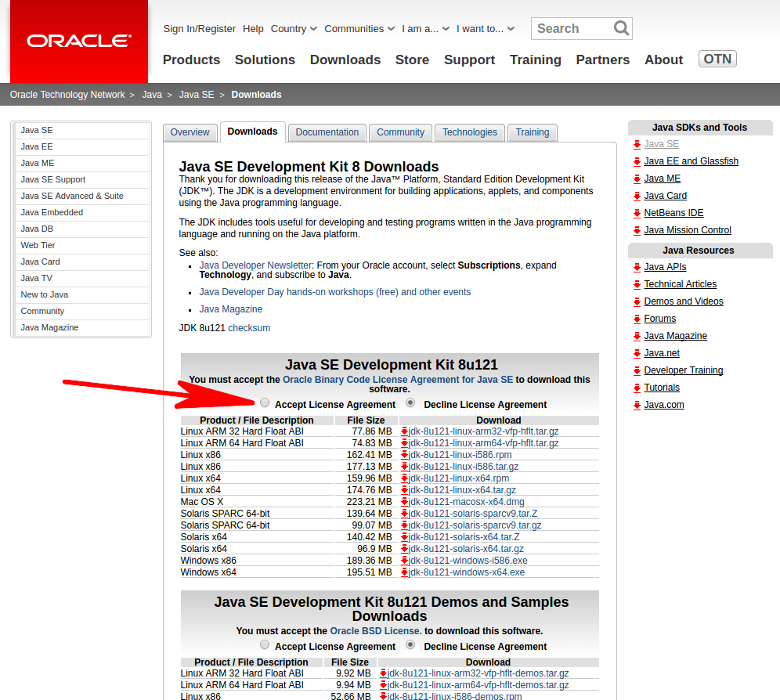Viewport: 780px width, 700px height.
Task: Open the Store menu item
Action: pos(413,60)
